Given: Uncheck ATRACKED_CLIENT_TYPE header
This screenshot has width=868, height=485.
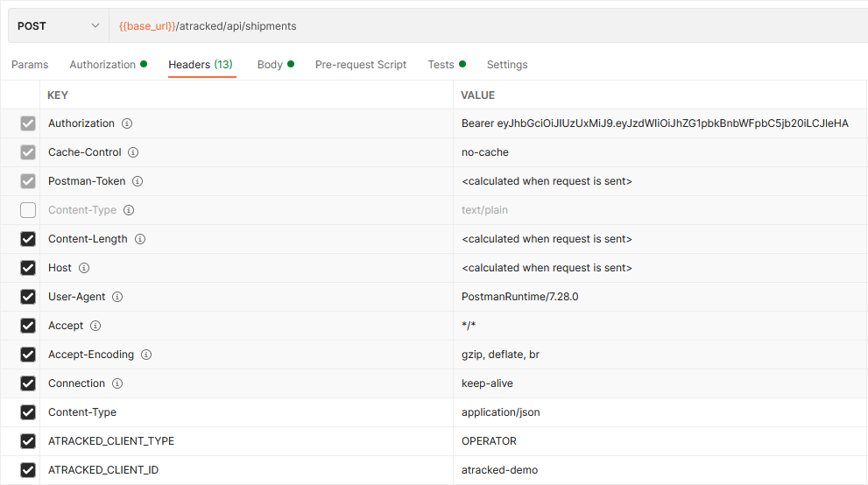Looking at the screenshot, I should point(28,441).
